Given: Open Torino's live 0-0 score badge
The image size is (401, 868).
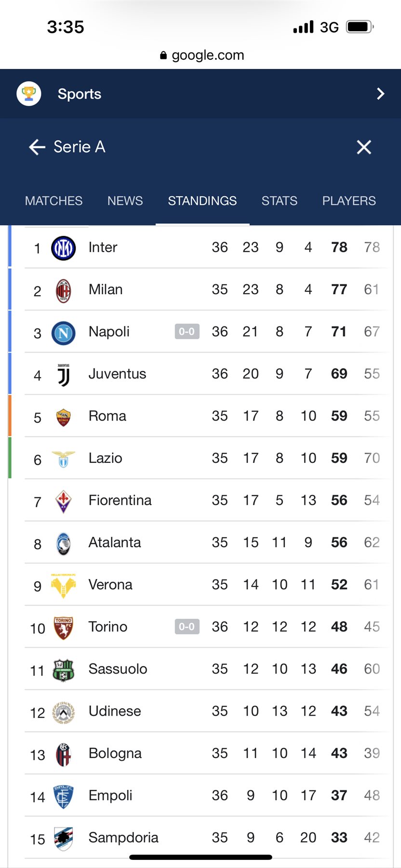Looking at the screenshot, I should tap(187, 627).
